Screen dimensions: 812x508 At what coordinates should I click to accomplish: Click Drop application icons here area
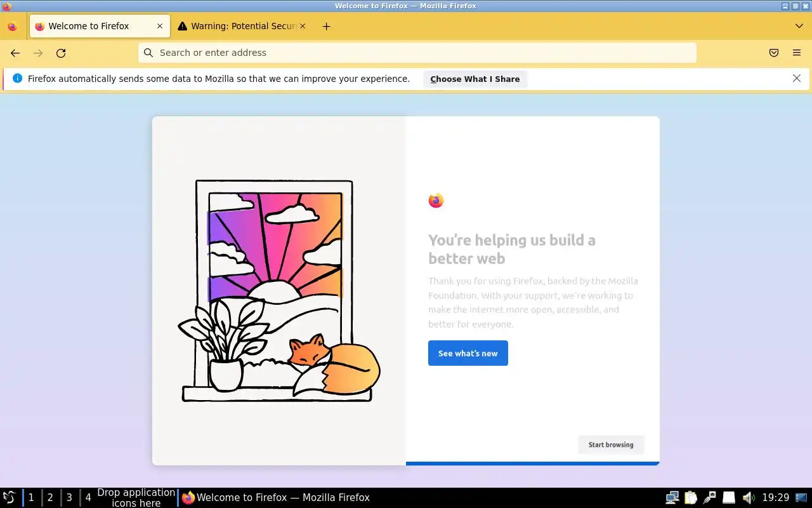(x=136, y=497)
